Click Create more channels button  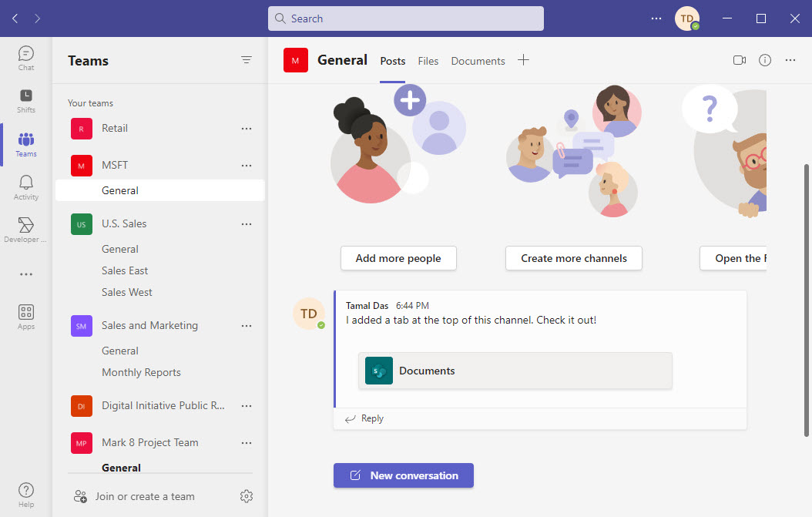(x=574, y=258)
